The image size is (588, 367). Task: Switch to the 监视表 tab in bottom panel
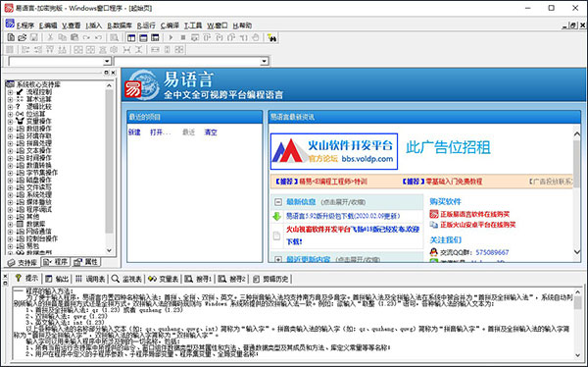[x=126, y=279]
